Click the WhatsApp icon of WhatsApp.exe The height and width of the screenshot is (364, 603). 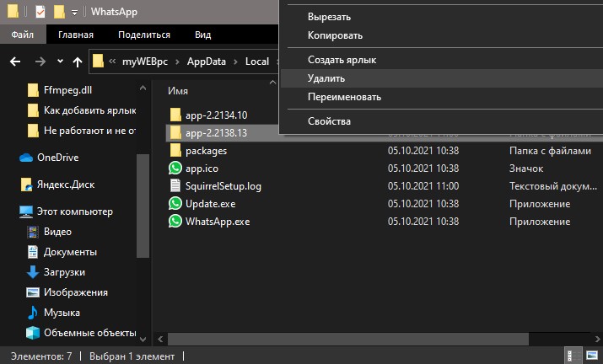[x=175, y=221]
